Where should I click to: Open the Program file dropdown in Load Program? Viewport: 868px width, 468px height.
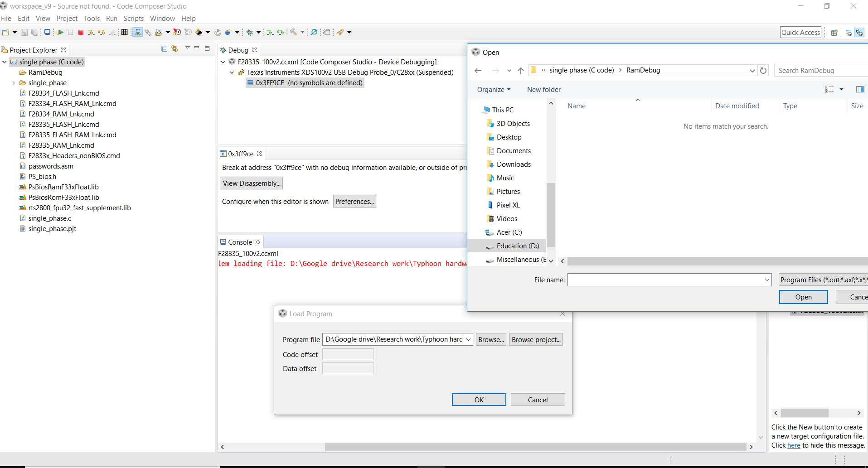468,339
